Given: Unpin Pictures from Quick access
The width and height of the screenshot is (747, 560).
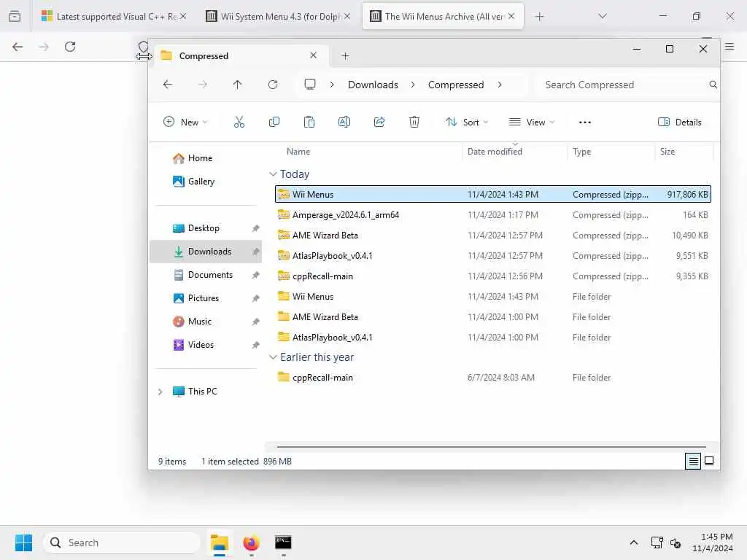Looking at the screenshot, I should click(256, 298).
